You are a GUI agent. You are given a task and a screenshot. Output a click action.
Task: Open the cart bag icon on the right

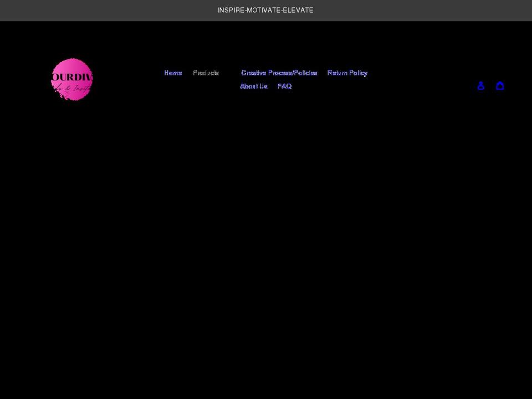tap(500, 85)
